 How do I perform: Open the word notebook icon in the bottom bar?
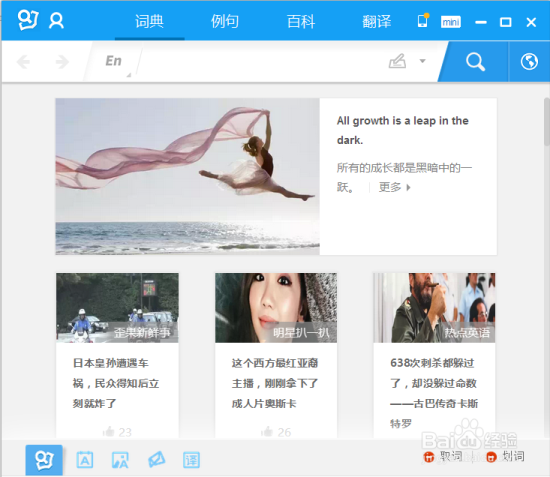85,460
